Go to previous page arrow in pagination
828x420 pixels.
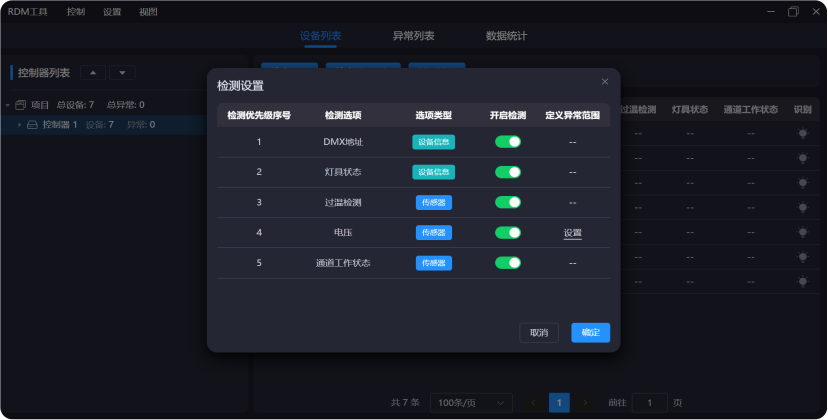532,402
